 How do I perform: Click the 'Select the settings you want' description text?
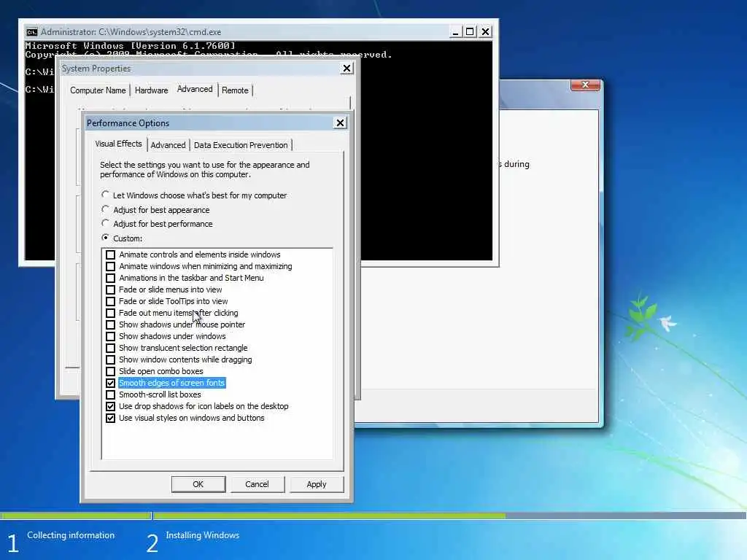click(x=205, y=169)
